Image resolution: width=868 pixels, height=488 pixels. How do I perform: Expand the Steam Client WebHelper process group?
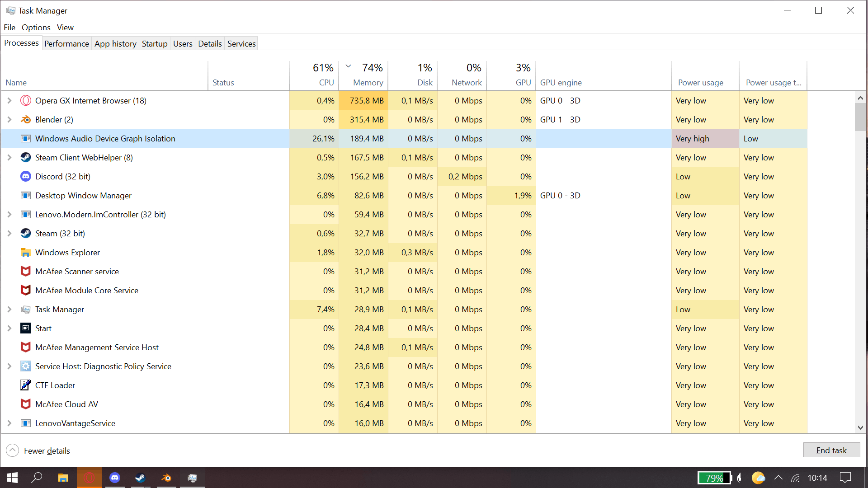9,158
